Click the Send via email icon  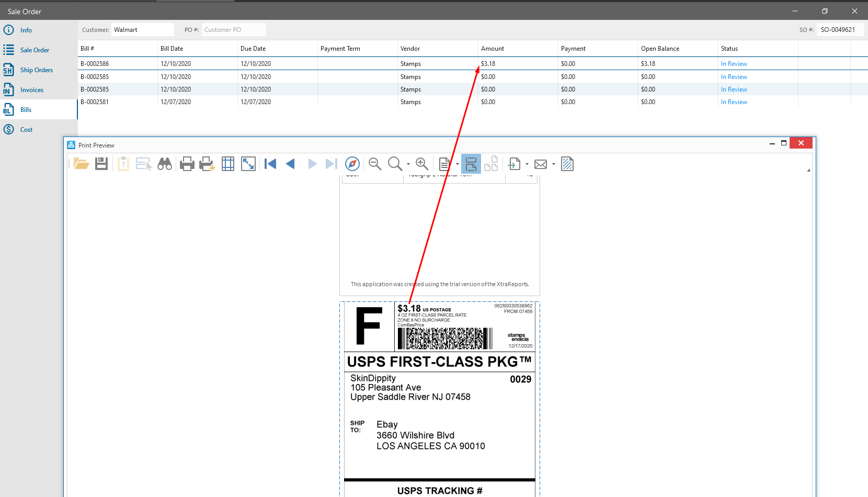click(x=541, y=164)
